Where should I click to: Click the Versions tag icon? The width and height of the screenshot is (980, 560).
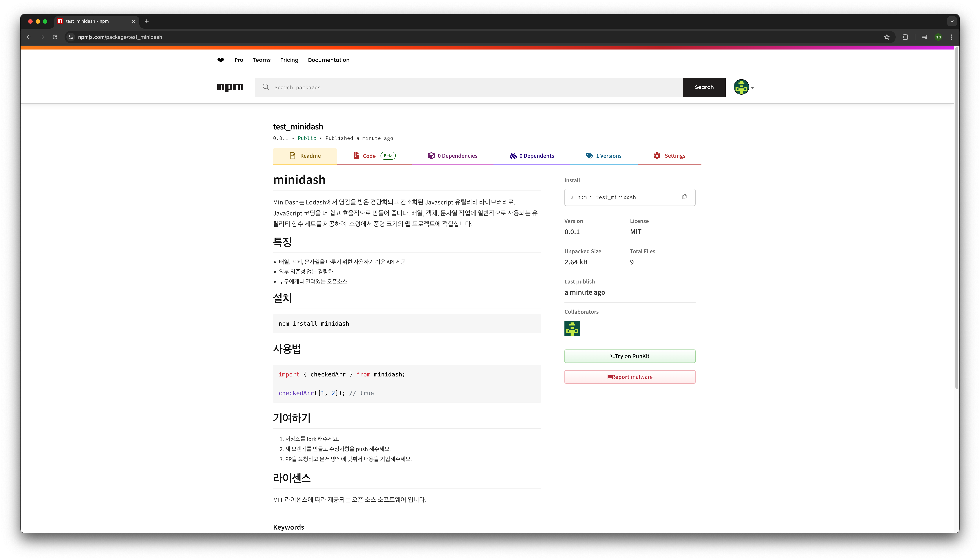[x=589, y=156]
